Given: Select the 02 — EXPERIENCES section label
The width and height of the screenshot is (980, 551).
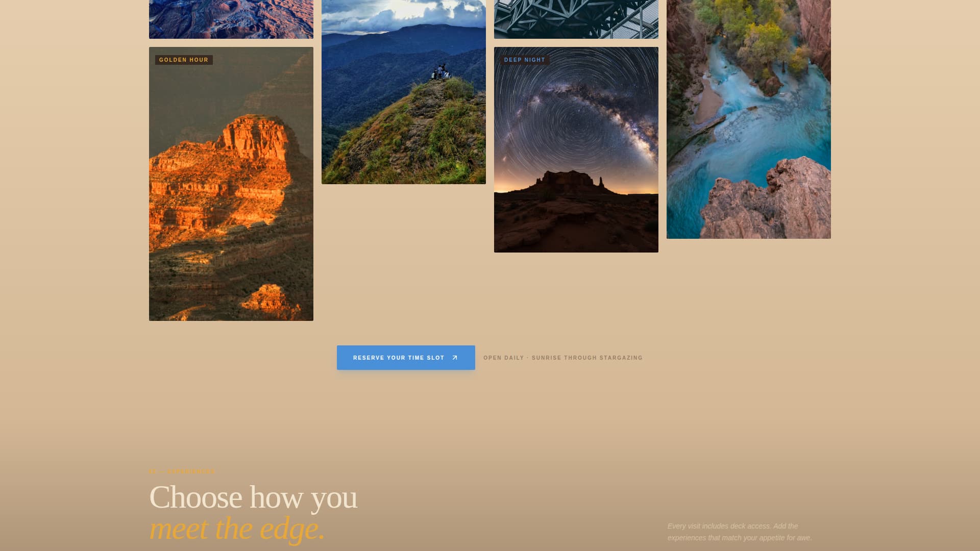Looking at the screenshot, I should coord(182,471).
